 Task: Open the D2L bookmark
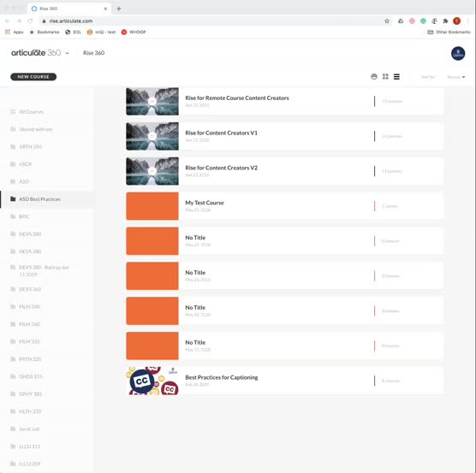tap(73, 32)
